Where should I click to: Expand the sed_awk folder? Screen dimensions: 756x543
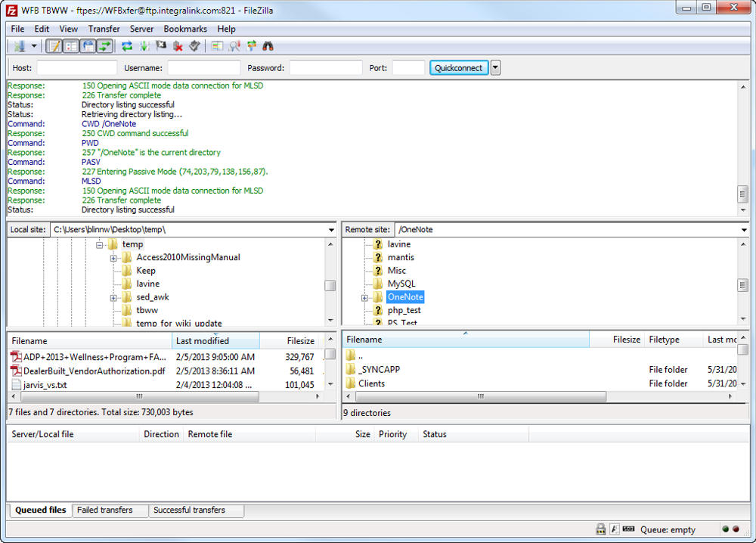(113, 298)
